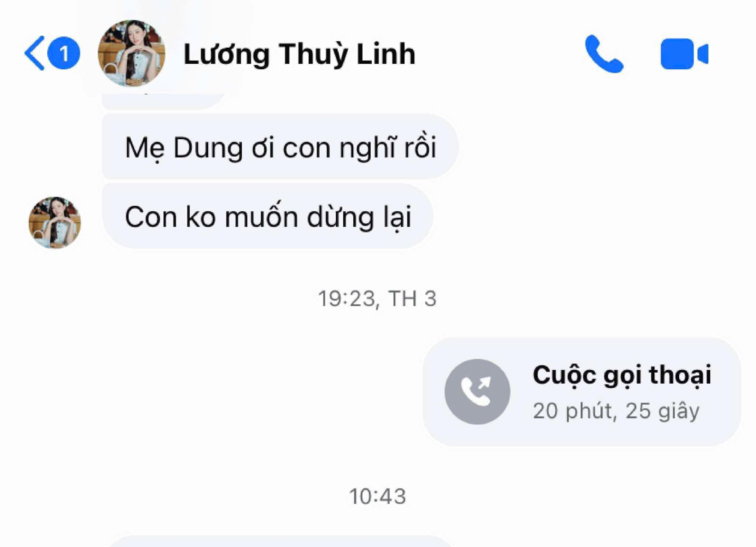Start a voice call with the phone icon

pos(604,54)
